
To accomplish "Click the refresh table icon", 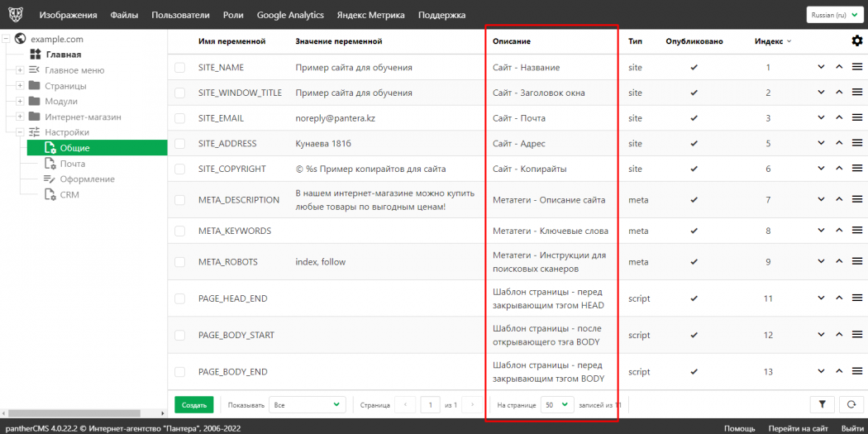I will 850,404.
